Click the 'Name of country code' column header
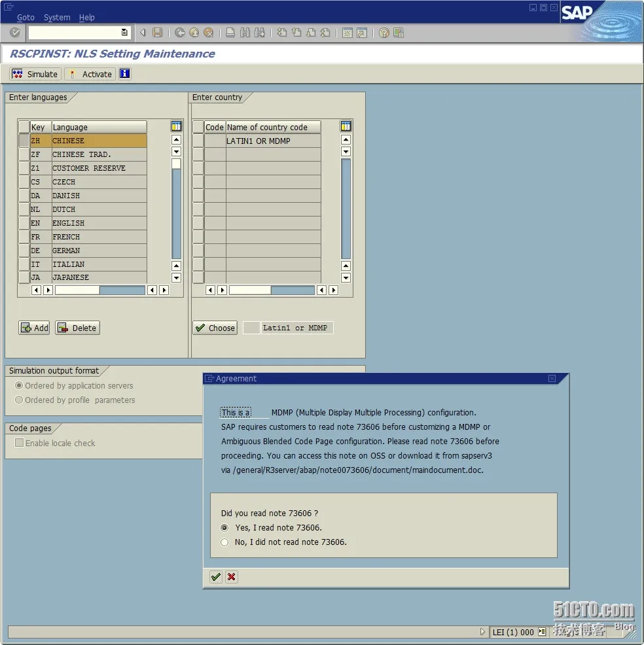The height and width of the screenshot is (645, 644). pyautogui.click(x=273, y=127)
